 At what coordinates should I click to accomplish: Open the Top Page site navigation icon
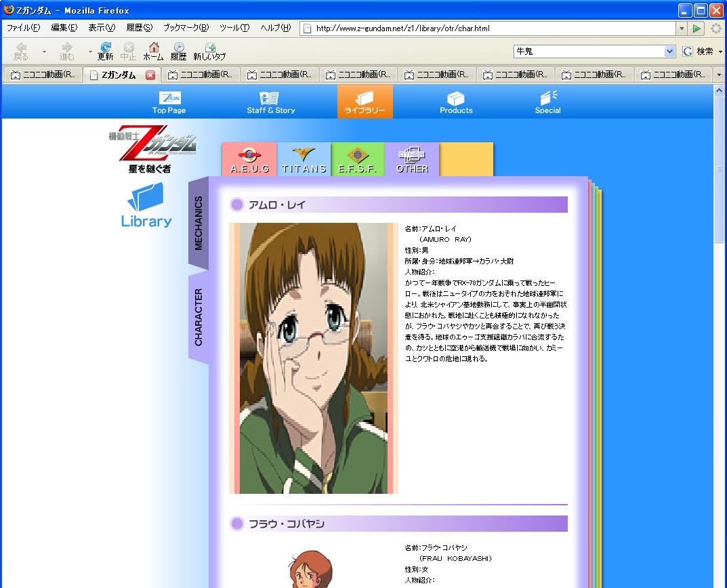[x=169, y=102]
